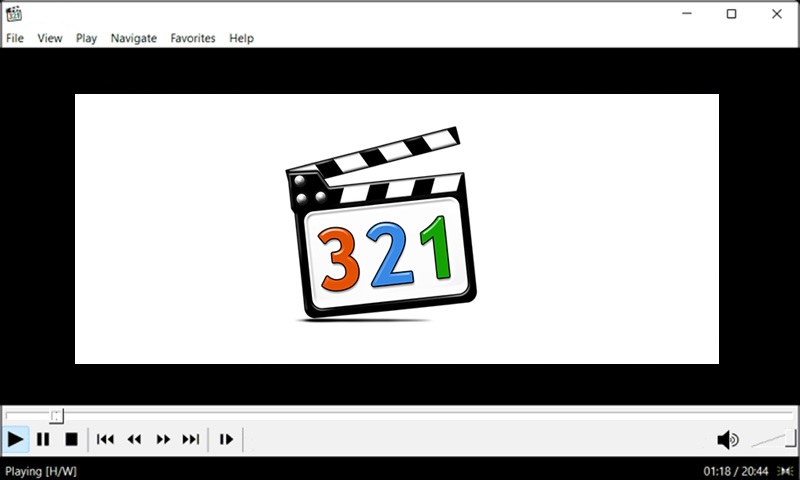Click the volume slider handle
This screenshot has width=800, height=480.
click(790, 438)
